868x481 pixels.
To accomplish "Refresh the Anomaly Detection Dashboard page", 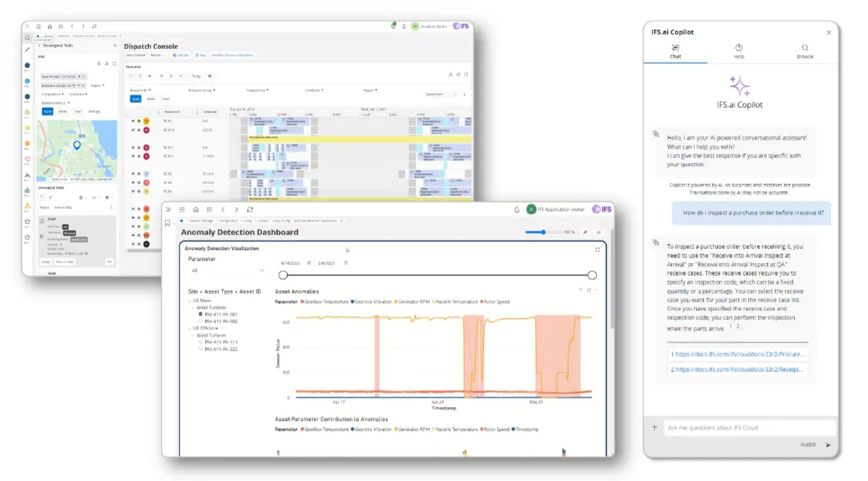I will 250,210.
